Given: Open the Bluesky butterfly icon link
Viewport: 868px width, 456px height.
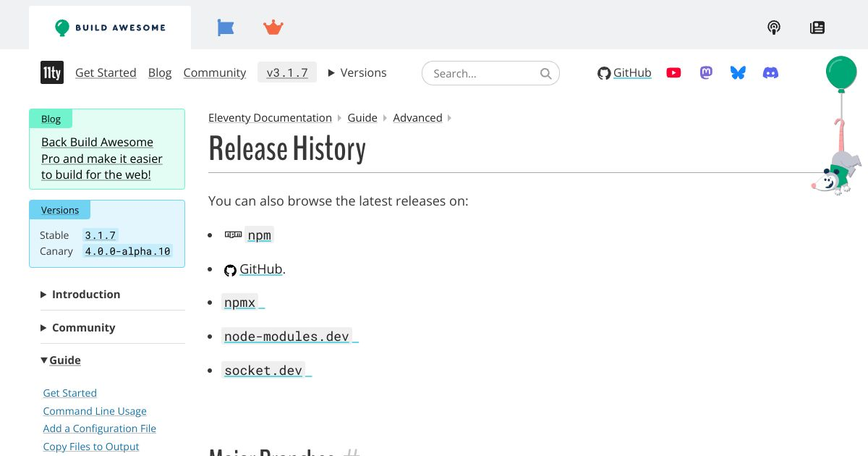Looking at the screenshot, I should 738,72.
